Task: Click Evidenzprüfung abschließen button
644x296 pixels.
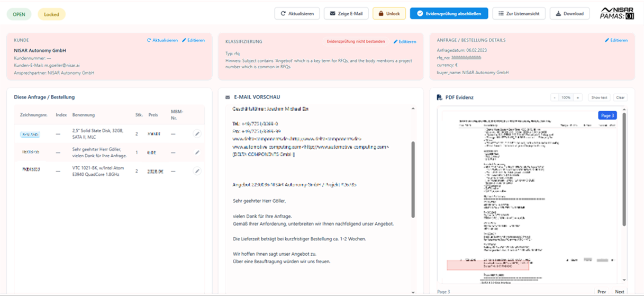Action: coord(449,13)
